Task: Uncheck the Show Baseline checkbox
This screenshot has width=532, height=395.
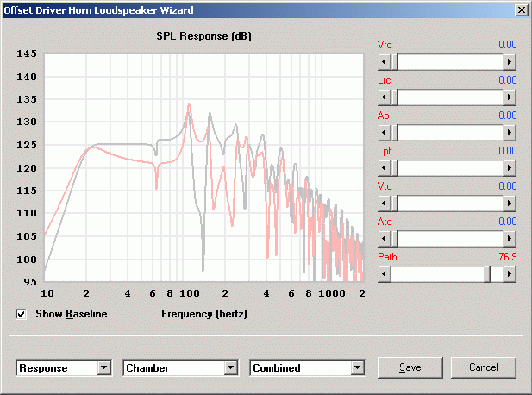Action: pos(21,314)
